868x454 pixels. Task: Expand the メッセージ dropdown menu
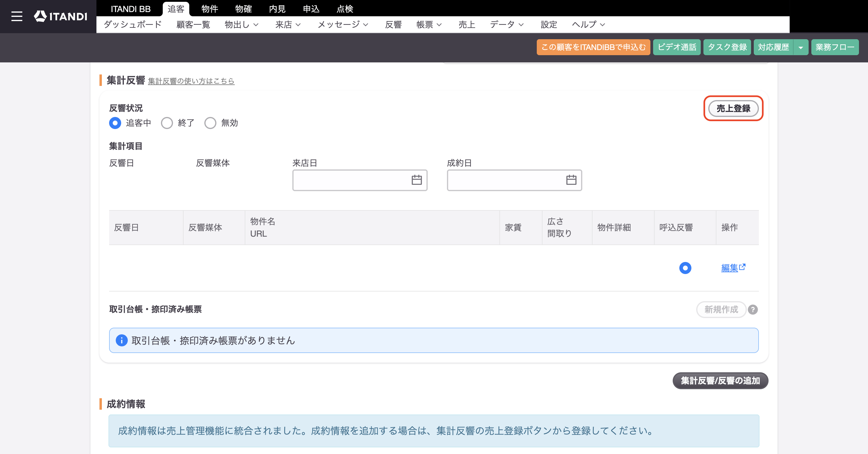click(x=343, y=25)
